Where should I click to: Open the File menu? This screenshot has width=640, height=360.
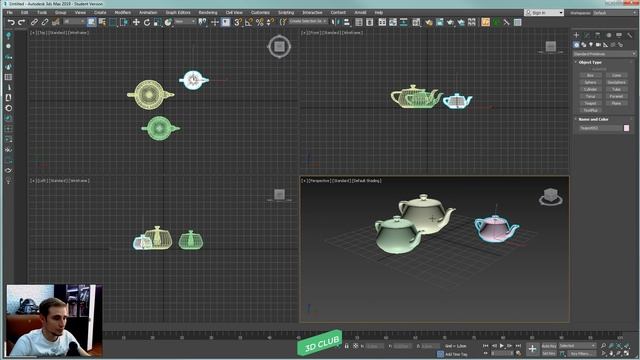coord(9,13)
